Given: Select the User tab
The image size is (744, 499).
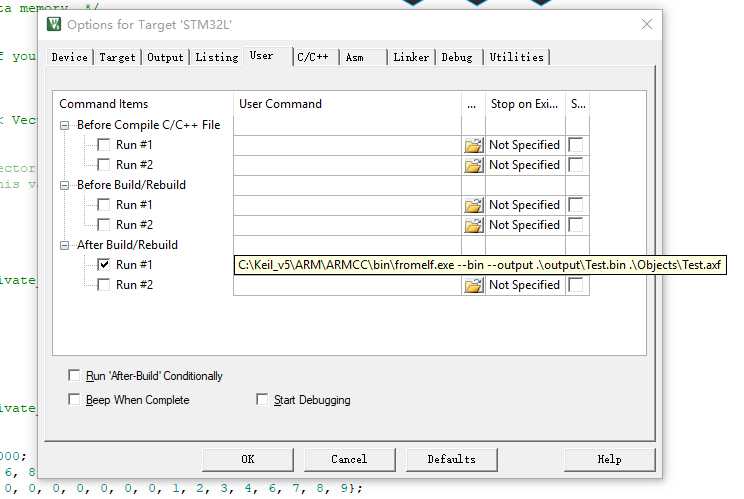Looking at the screenshot, I should coord(268,56).
